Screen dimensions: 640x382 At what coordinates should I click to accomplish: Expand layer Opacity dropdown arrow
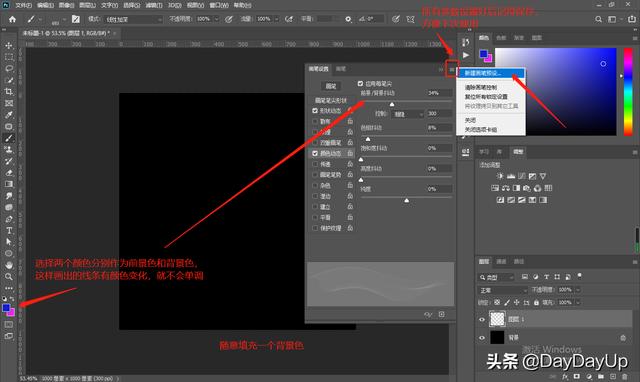[578, 290]
